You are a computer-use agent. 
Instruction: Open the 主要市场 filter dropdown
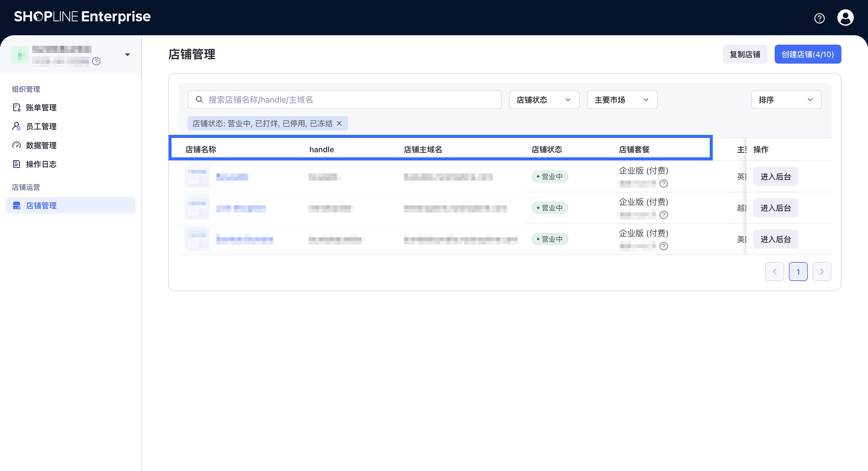(621, 100)
